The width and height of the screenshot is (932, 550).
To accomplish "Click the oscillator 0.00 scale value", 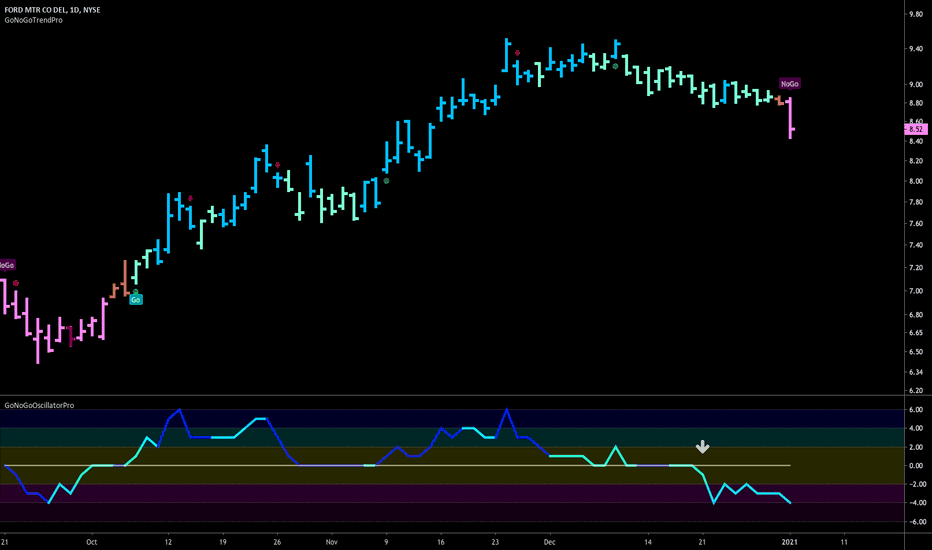I will coord(915,466).
